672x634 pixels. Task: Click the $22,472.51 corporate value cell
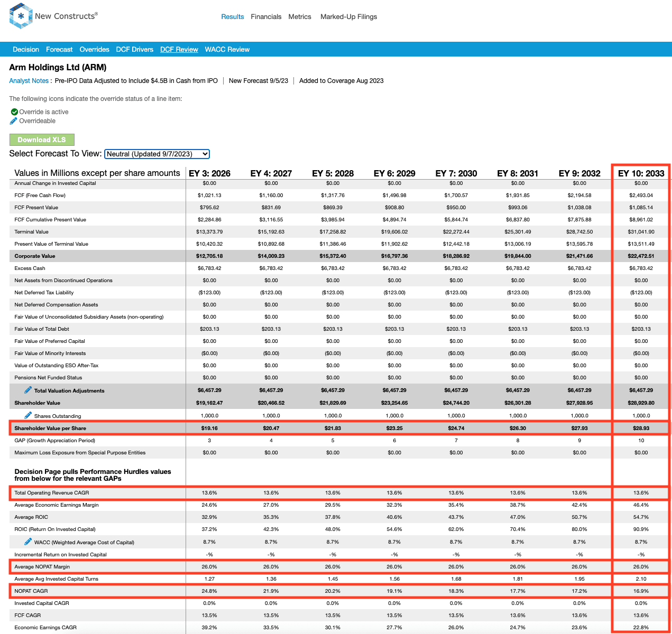click(x=641, y=256)
